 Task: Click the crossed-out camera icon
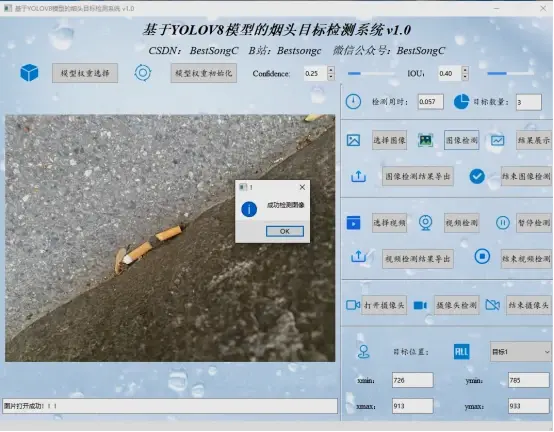click(493, 305)
